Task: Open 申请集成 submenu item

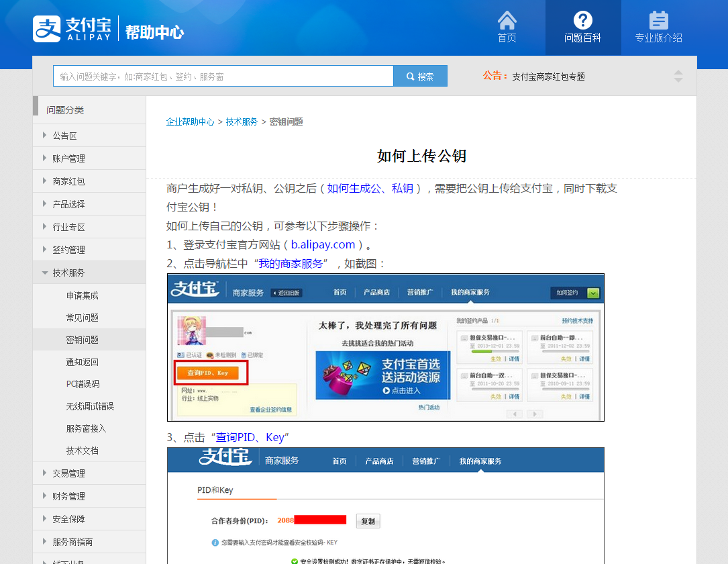Action: tap(82, 295)
